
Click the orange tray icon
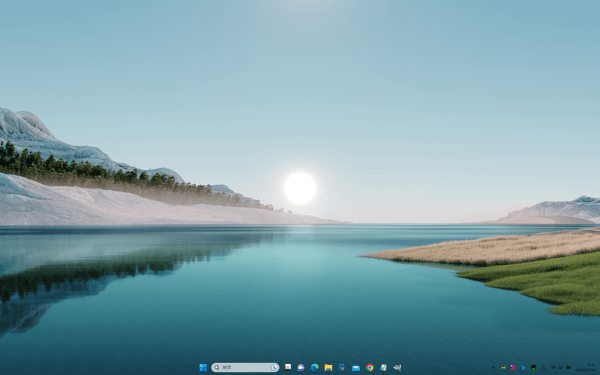pos(504,367)
